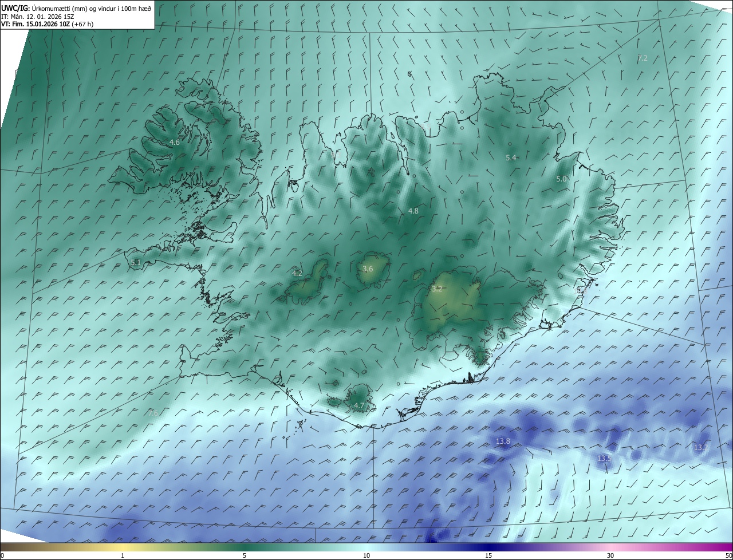
Task: Click the color scale tick label 0
Action: tap(2, 555)
